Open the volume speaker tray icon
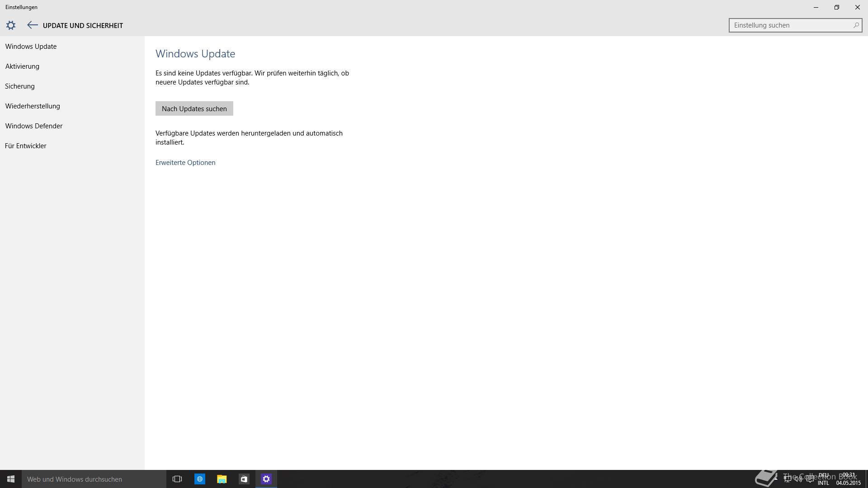This screenshot has width=868, height=488. [x=798, y=479]
